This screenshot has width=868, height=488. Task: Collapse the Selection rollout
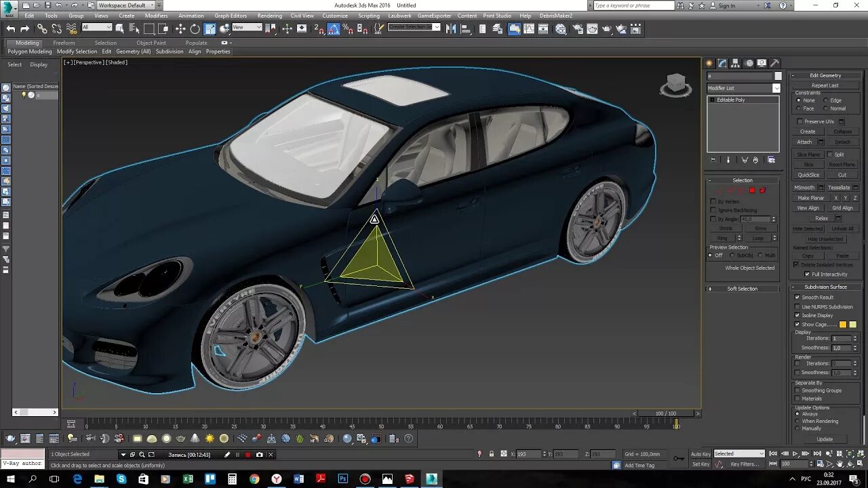click(743, 180)
